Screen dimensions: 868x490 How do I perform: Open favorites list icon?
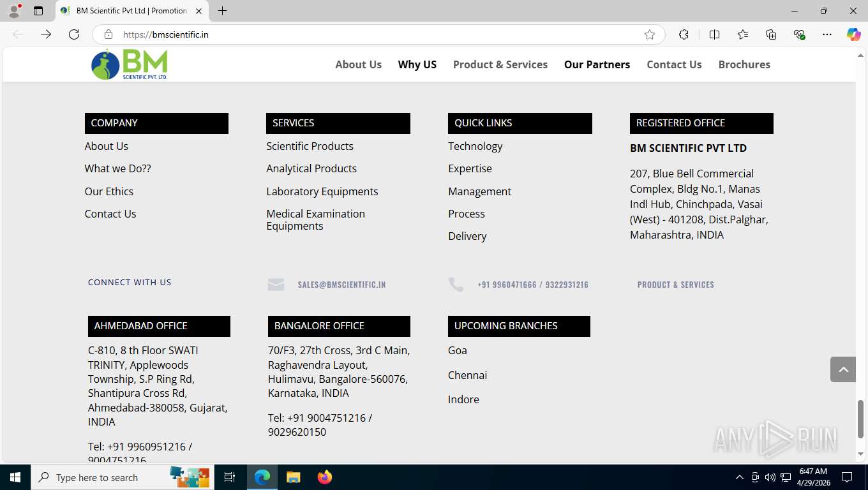click(743, 34)
